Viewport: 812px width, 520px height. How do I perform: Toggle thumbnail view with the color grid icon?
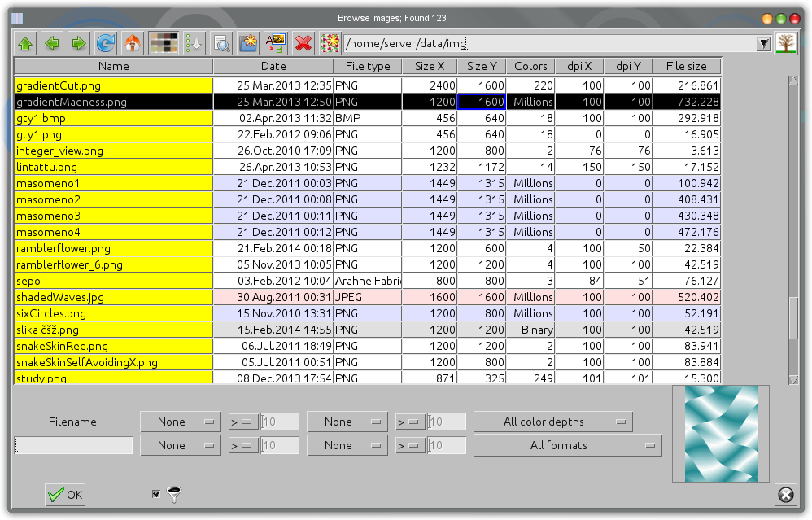163,43
